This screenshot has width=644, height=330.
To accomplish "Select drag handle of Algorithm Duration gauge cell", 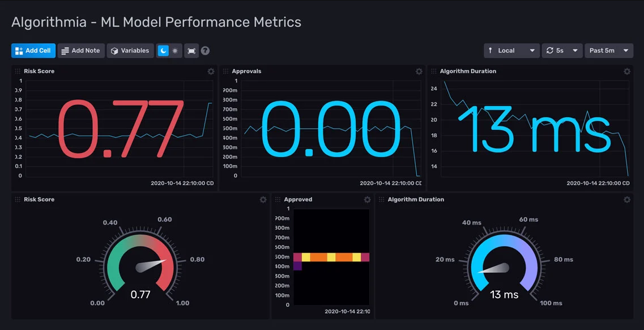I will point(382,200).
